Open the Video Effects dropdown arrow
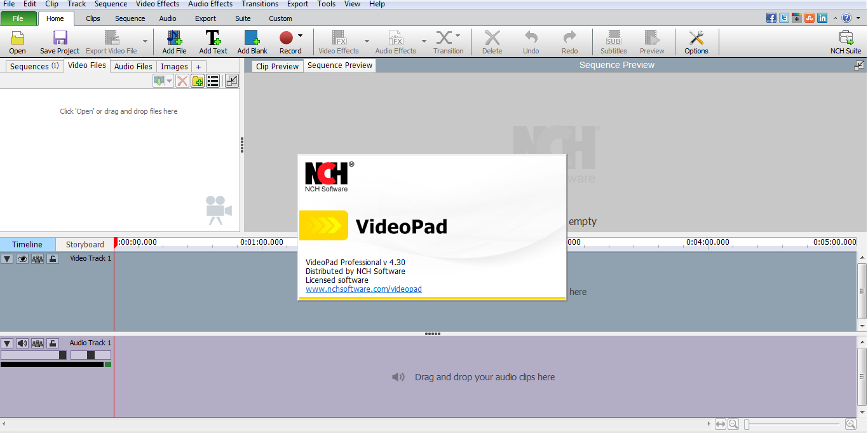 point(367,41)
